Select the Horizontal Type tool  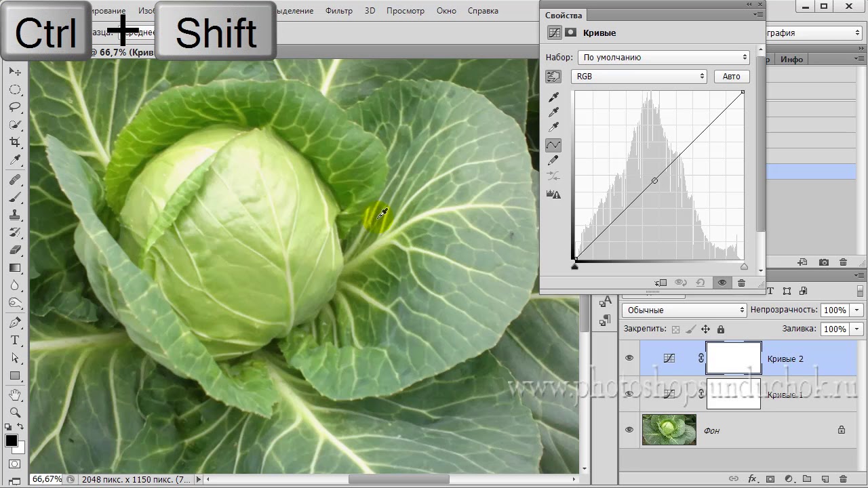15,340
